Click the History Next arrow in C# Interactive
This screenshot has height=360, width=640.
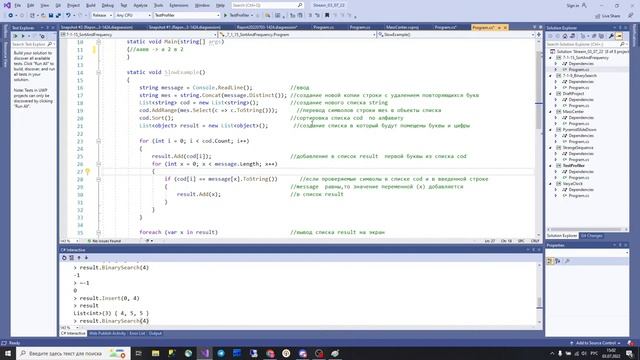point(86,258)
